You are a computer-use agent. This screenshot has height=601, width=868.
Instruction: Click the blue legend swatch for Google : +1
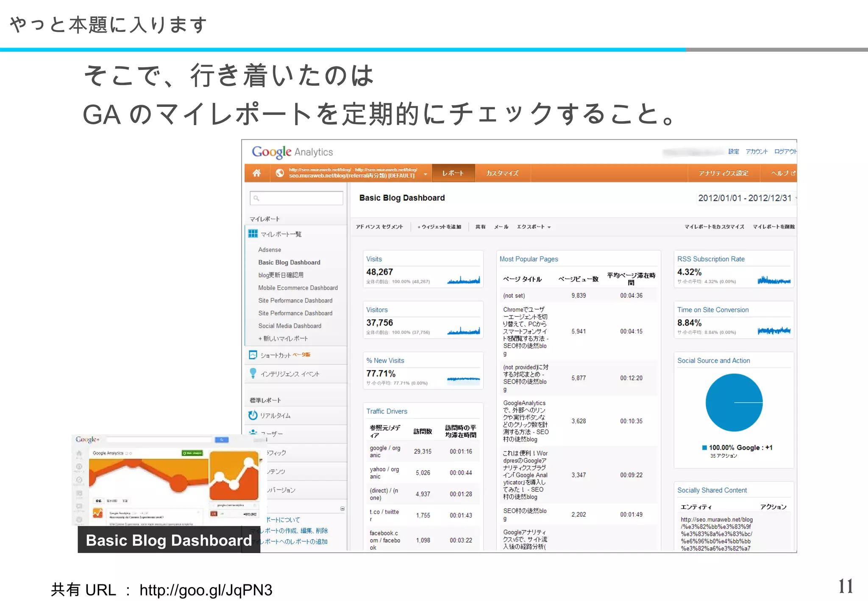(x=704, y=448)
